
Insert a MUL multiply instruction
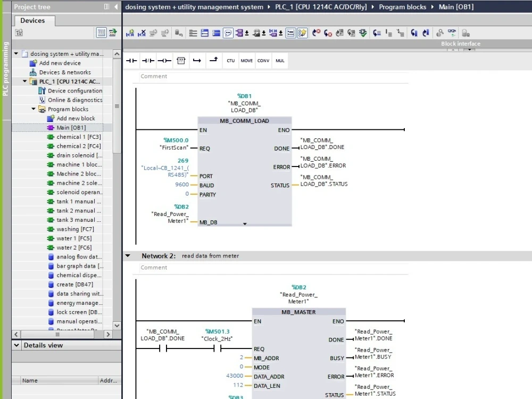[x=280, y=60]
